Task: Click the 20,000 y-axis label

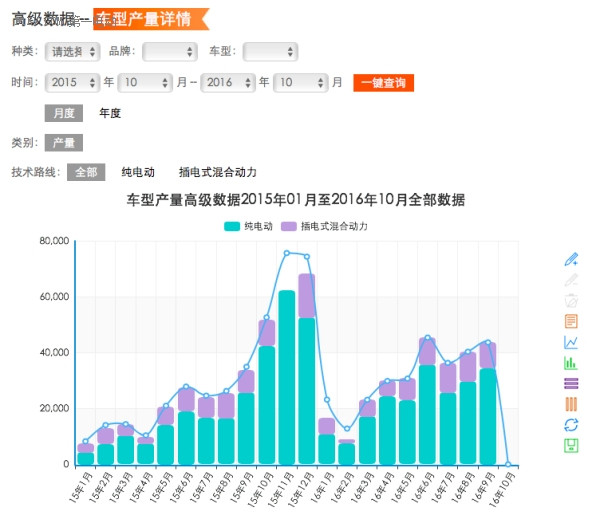Action: tap(54, 408)
